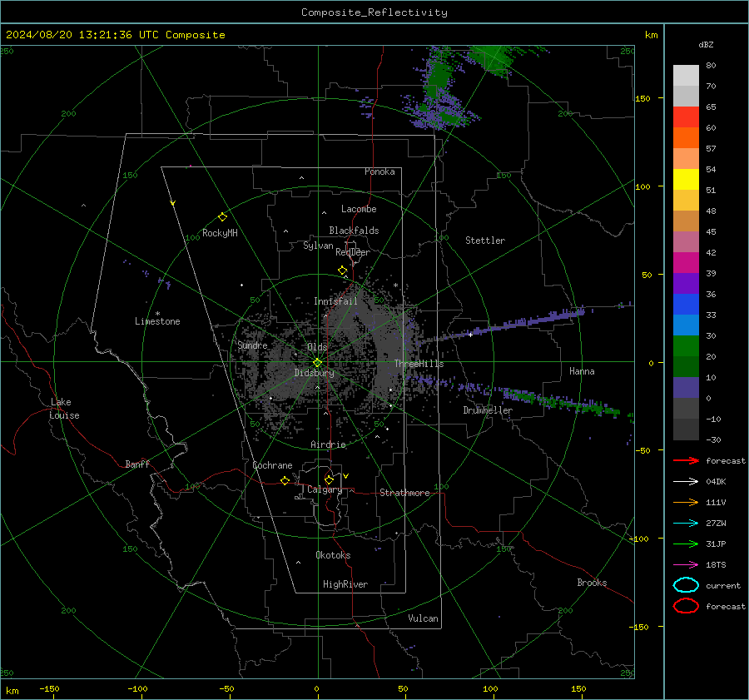Screen dimensions: 749x700
Task: Click the yellow diamond marker near RockyMH
Action: coord(222,217)
